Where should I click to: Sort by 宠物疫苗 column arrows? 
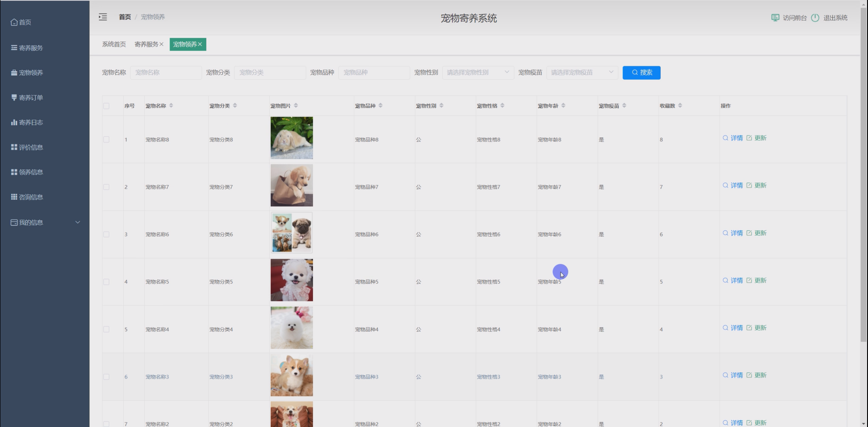point(624,106)
